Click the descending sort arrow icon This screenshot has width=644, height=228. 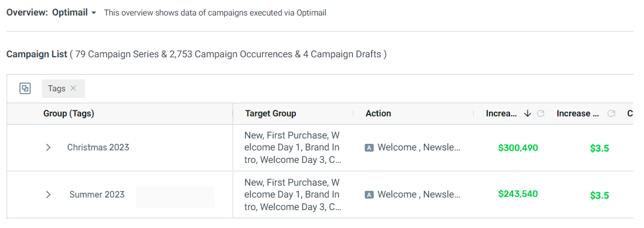tap(528, 113)
